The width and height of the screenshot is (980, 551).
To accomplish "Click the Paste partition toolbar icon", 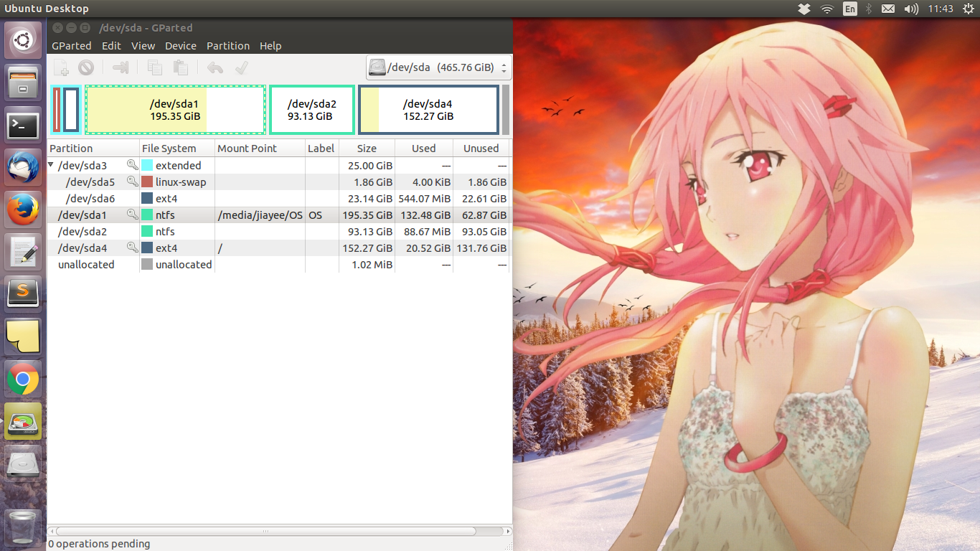I will [x=180, y=67].
